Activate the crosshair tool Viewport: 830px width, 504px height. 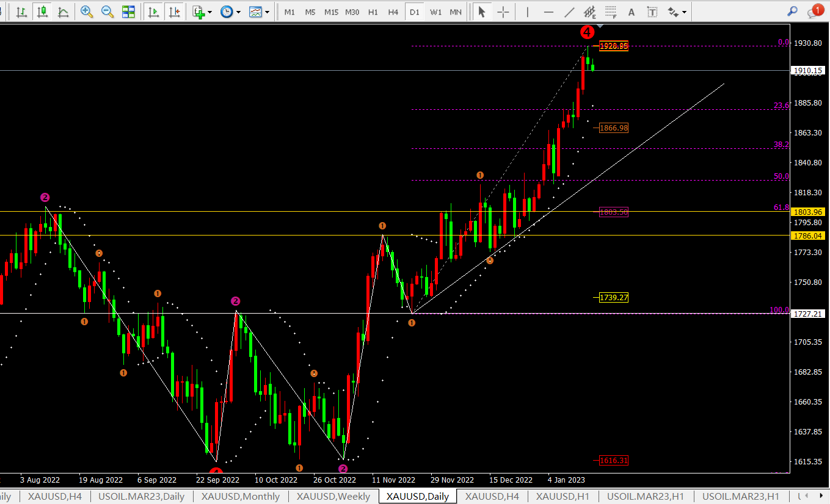pos(503,12)
